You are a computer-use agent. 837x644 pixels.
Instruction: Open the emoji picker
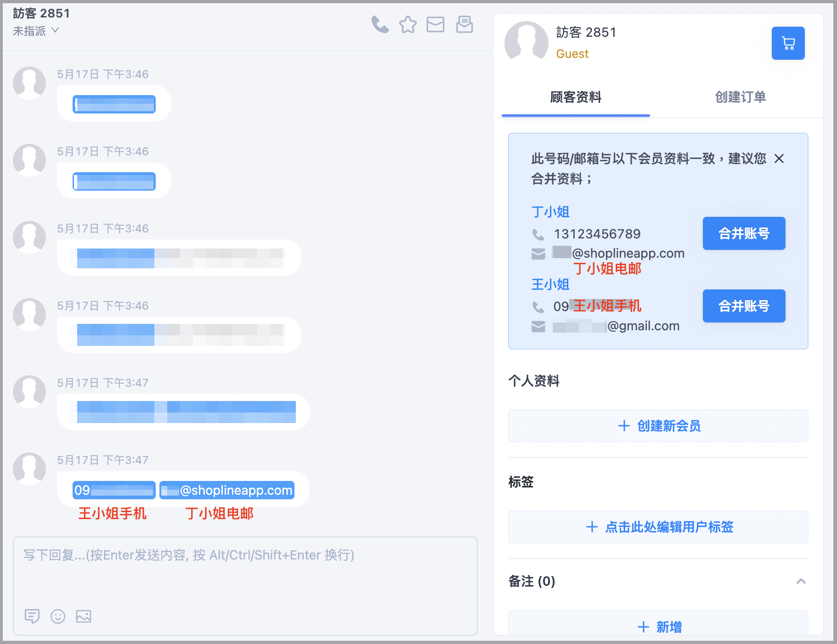click(58, 616)
